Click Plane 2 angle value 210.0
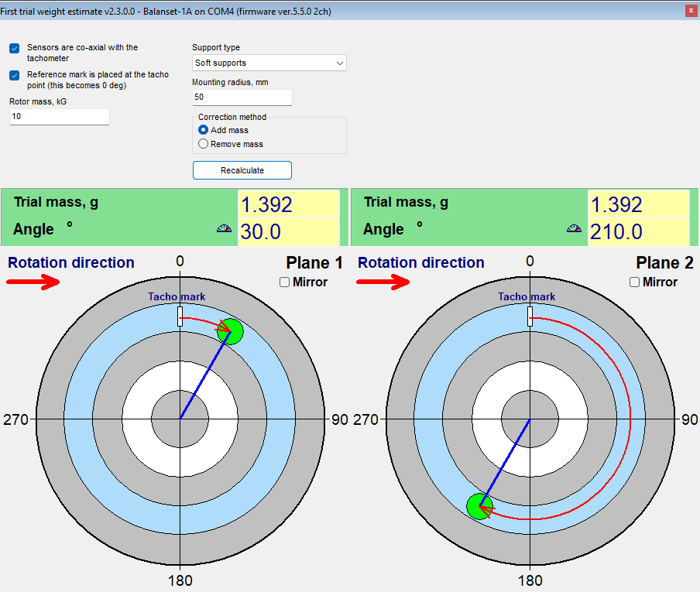The width and height of the screenshot is (700, 592). (639, 231)
